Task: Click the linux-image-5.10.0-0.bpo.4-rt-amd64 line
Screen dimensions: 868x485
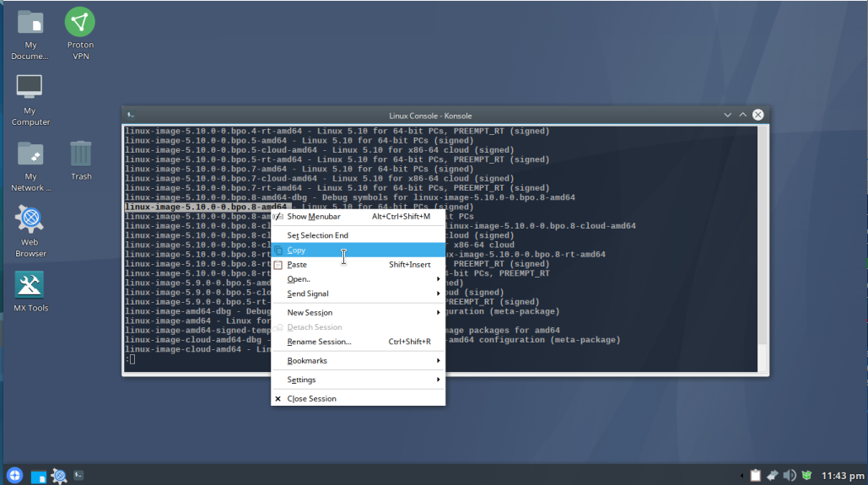Action: pos(337,132)
